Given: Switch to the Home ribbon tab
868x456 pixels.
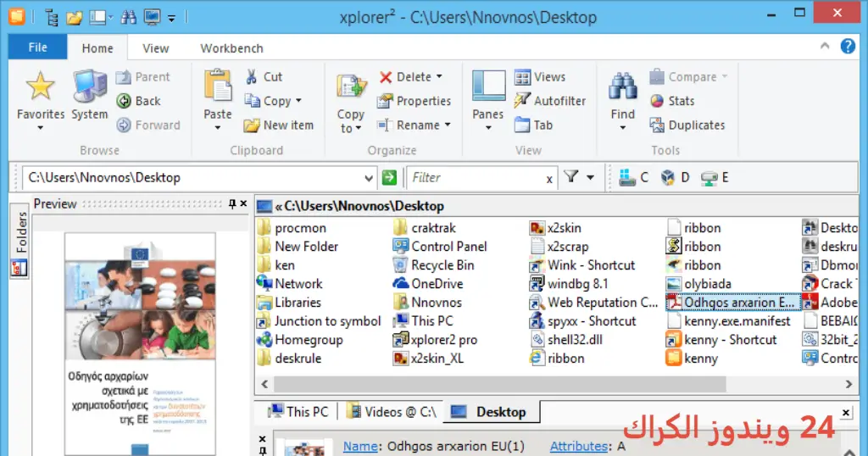Looking at the screenshot, I should point(97,48).
